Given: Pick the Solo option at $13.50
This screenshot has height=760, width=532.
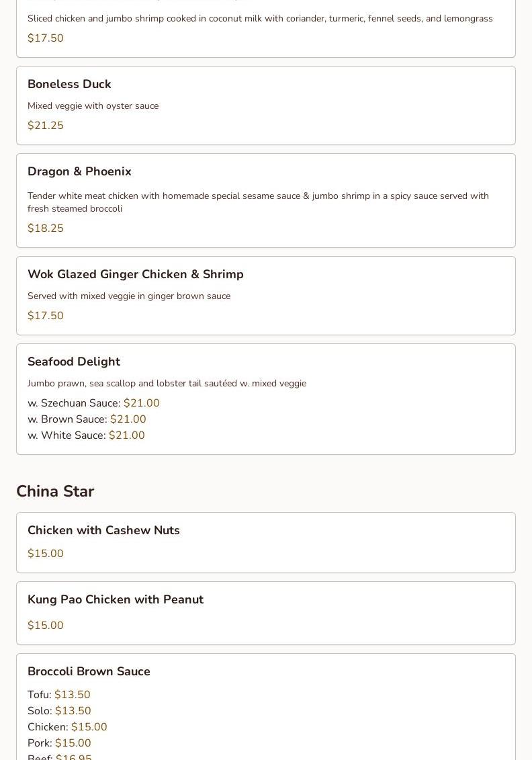Looking at the screenshot, I should (x=59, y=710).
